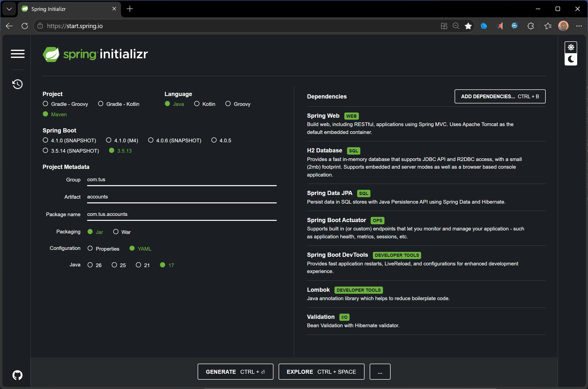The width and height of the screenshot is (588, 389).
Task: Click Add Dependencies button
Action: [500, 96]
